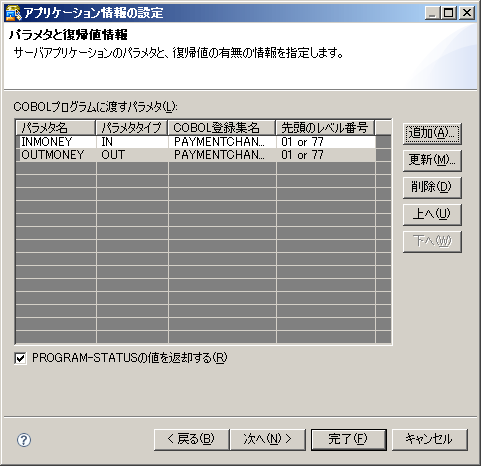481x466 pixels.
Task: Click the < 戻る(B) button
Action: tap(191, 440)
